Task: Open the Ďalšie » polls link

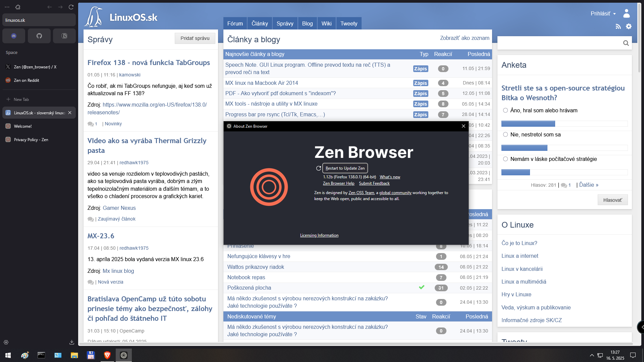Action: click(x=589, y=185)
